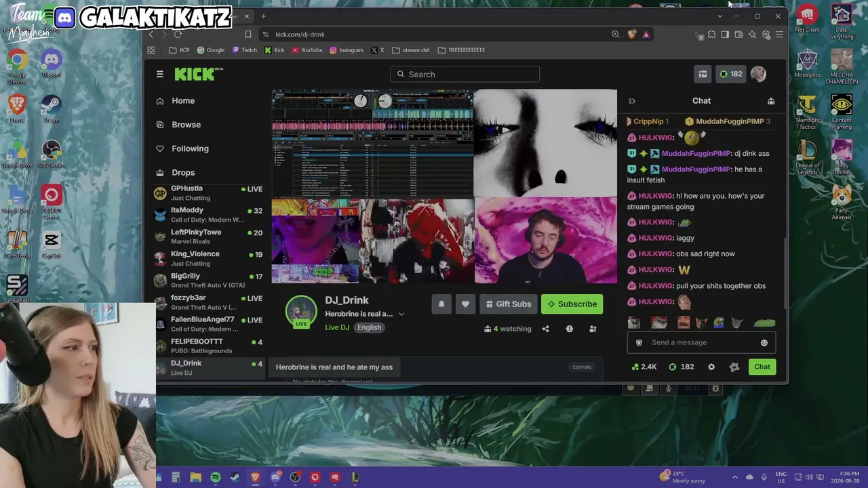Open the REEEEEEEEEEE bookmarks folder
The image size is (868, 488).
tap(462, 50)
